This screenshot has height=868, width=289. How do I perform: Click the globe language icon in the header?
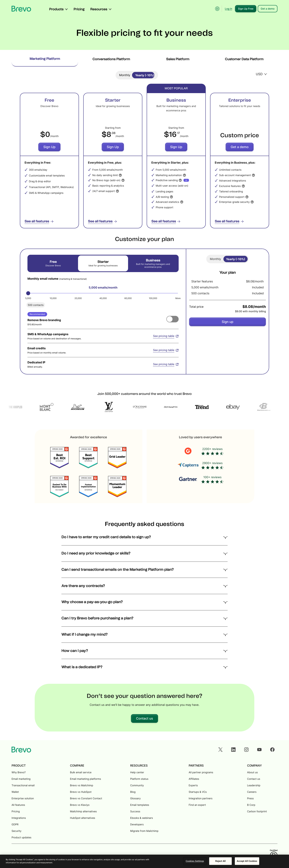(x=217, y=9)
